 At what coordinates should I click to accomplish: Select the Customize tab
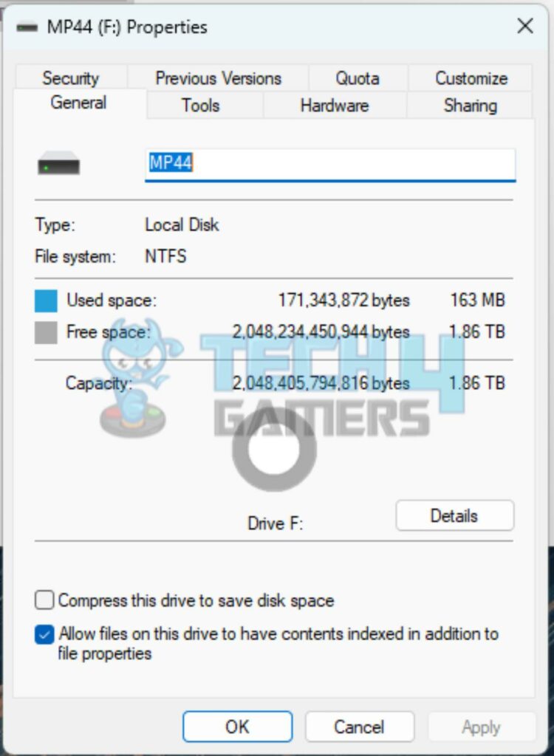point(471,78)
